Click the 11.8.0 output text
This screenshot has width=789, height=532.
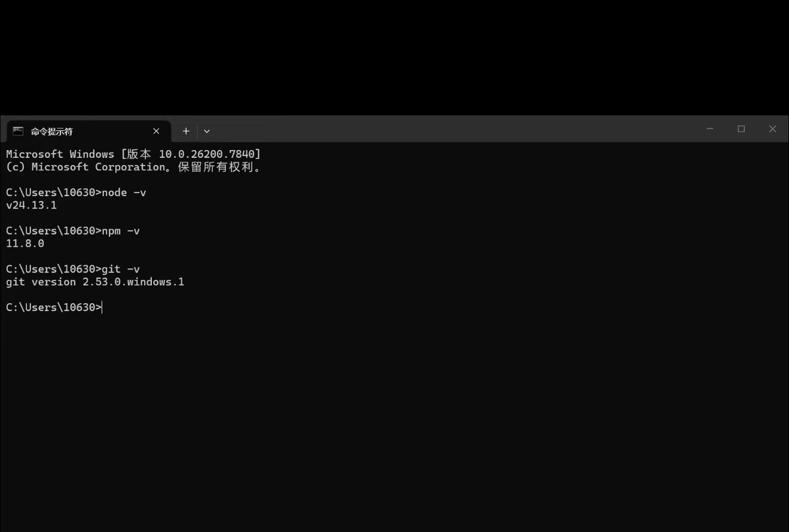coord(25,244)
